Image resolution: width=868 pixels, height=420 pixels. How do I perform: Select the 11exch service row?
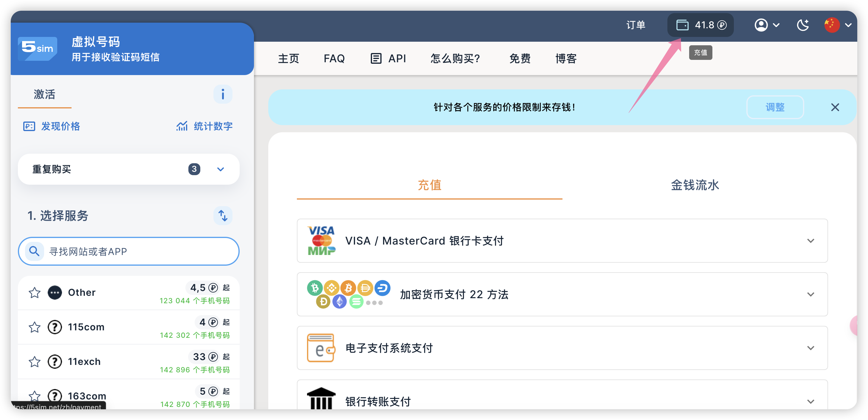click(x=128, y=362)
